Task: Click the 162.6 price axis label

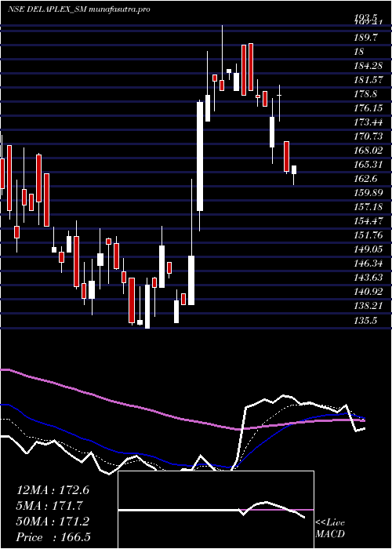Action: [366, 179]
